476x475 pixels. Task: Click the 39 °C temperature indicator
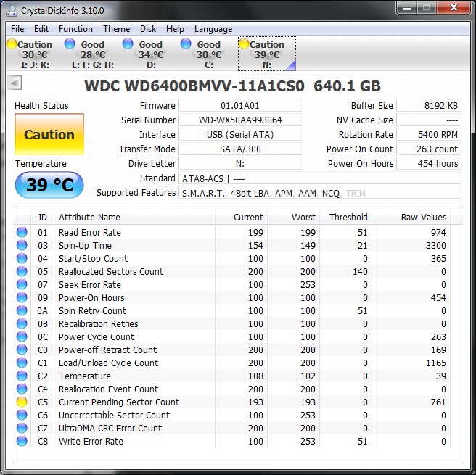pyautogui.click(x=49, y=185)
